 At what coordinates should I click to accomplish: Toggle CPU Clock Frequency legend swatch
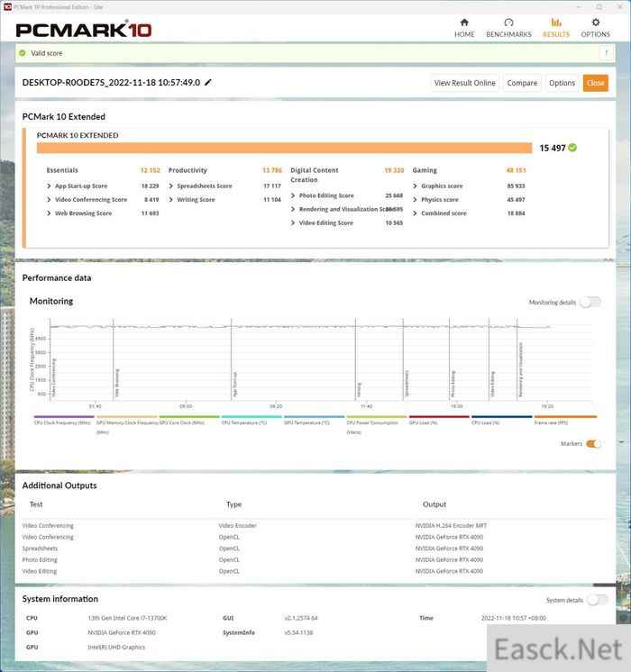click(64, 416)
